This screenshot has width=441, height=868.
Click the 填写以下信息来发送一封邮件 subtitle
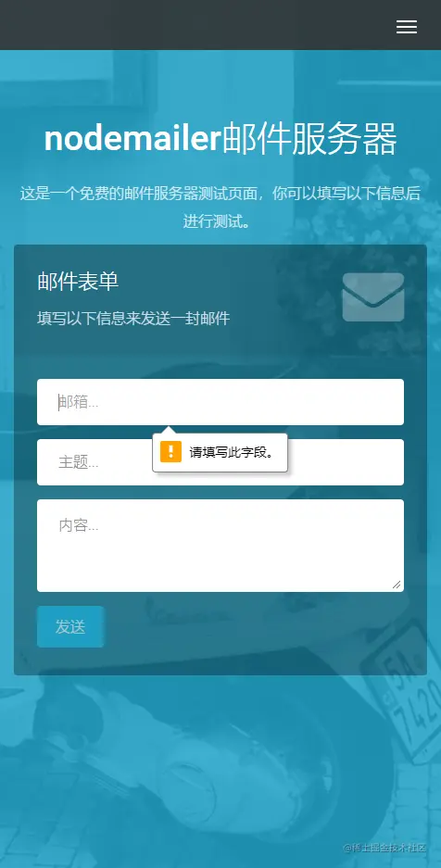coord(133,319)
